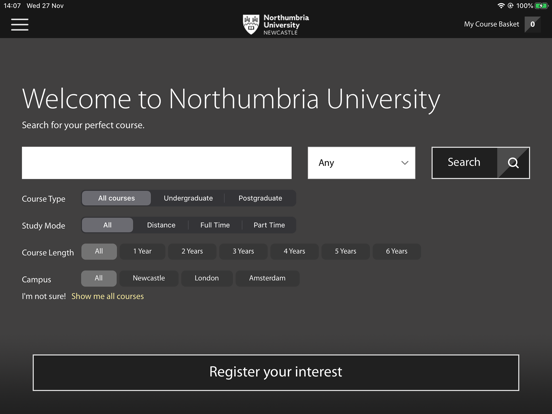Follow the Show me all courses link

click(x=107, y=296)
